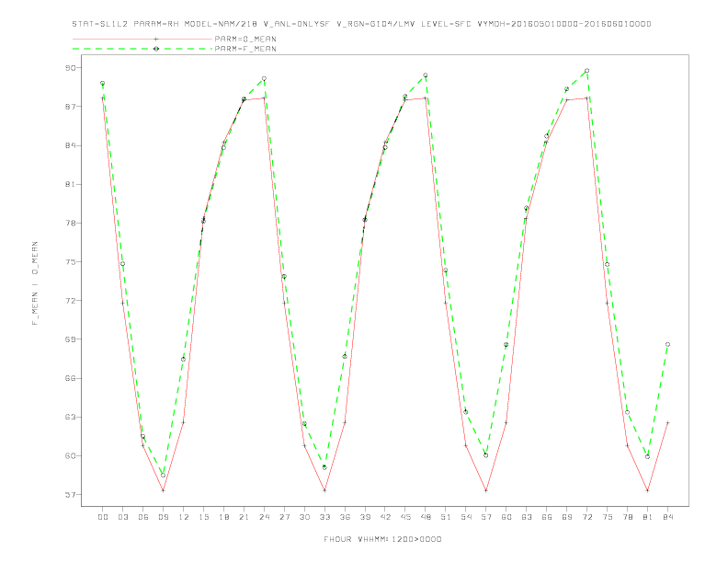Click the x-axis hour label 33
This screenshot has height=563, width=728.
coord(324,517)
